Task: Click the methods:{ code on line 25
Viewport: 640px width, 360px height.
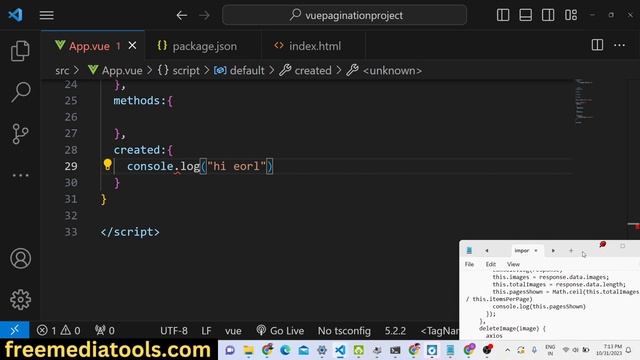Action: coord(143,100)
